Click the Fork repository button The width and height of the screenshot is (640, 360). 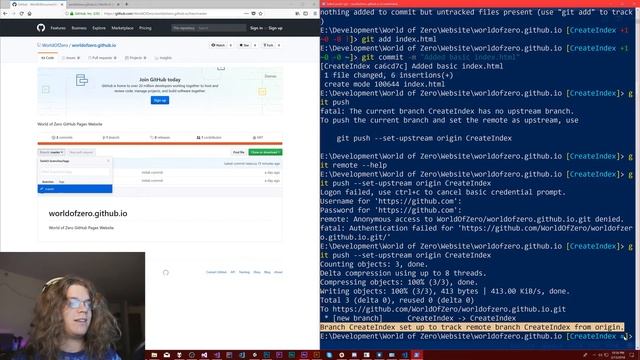(x=269, y=45)
